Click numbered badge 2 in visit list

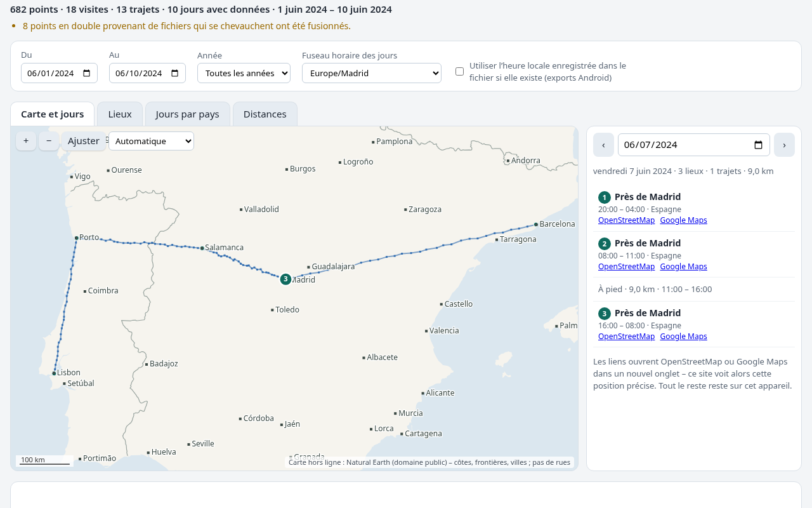(605, 244)
